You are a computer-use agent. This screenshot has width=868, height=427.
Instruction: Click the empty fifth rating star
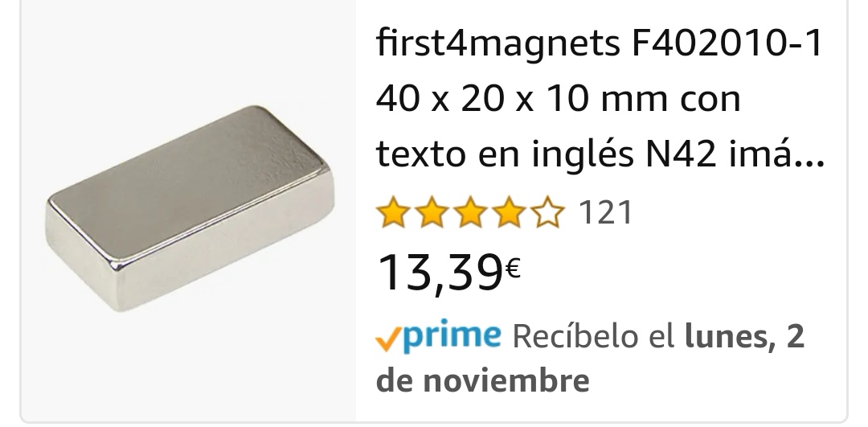547,212
